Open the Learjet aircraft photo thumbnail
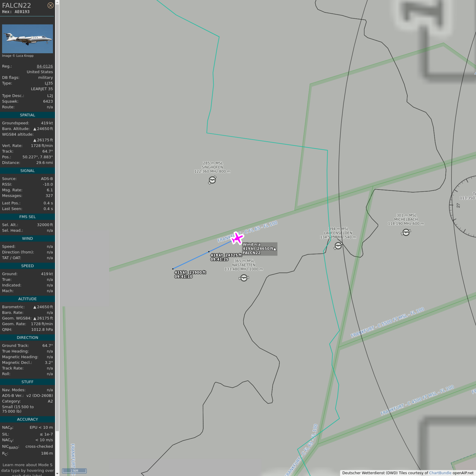This screenshot has width=476, height=476. (27, 39)
